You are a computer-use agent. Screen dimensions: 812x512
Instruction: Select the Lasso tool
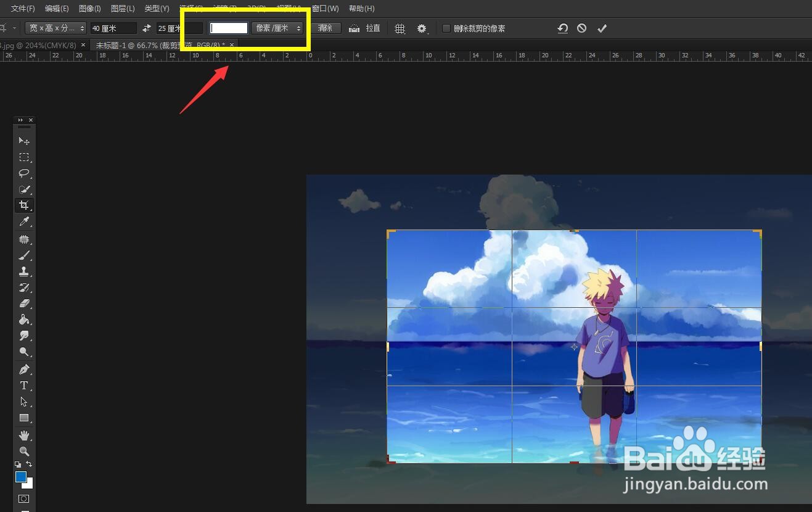(24, 173)
